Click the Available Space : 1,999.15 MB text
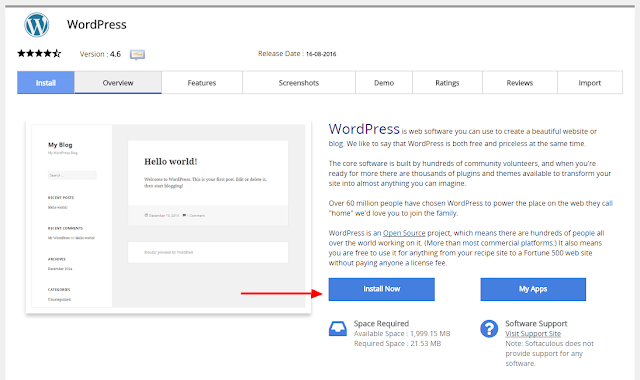 [402, 333]
